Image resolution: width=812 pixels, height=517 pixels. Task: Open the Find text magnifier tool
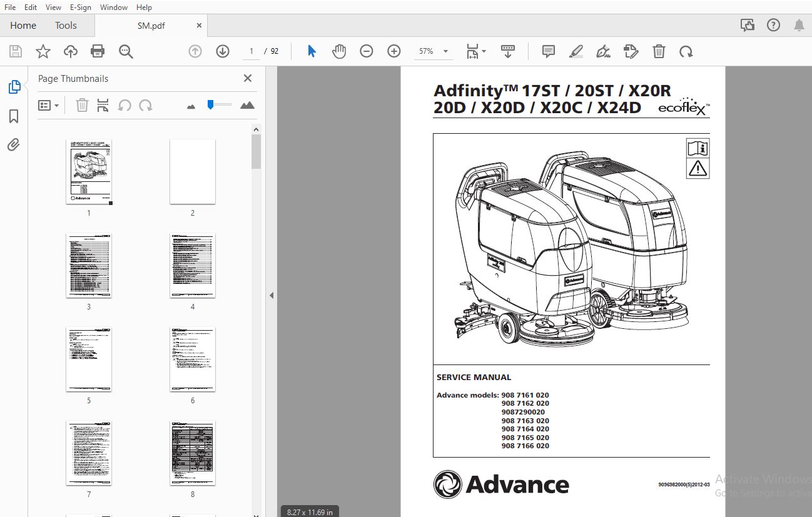pyautogui.click(x=126, y=51)
